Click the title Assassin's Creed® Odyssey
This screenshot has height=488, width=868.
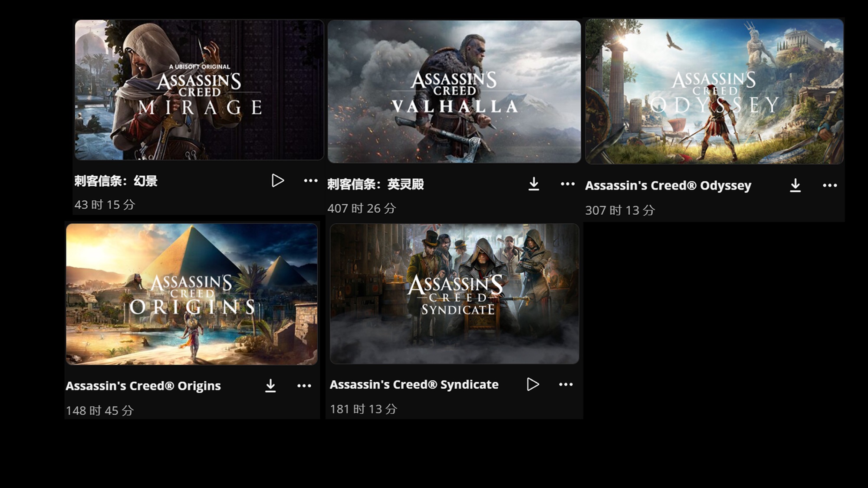(x=668, y=186)
